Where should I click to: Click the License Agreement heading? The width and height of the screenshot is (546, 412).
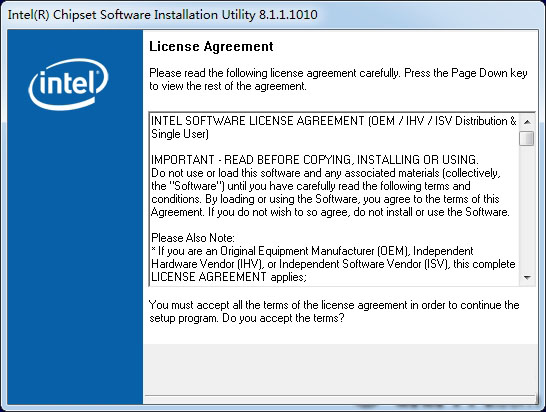211,46
